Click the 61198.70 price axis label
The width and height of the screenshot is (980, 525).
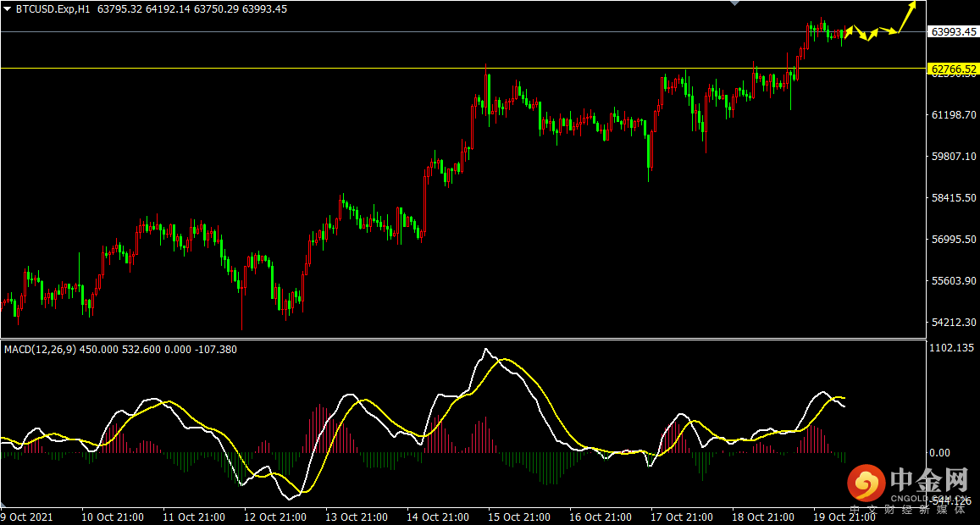pyautogui.click(x=954, y=115)
